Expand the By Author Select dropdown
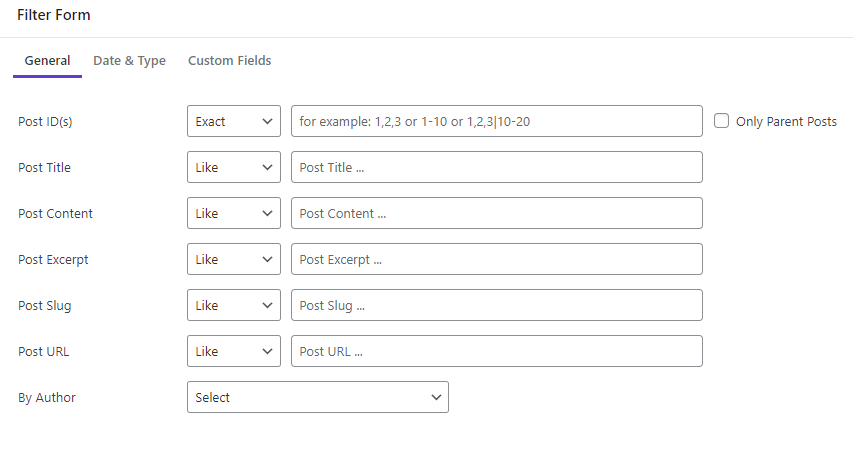 click(x=318, y=397)
